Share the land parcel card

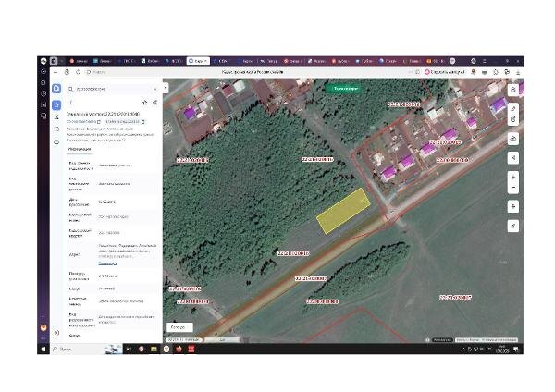154,103
